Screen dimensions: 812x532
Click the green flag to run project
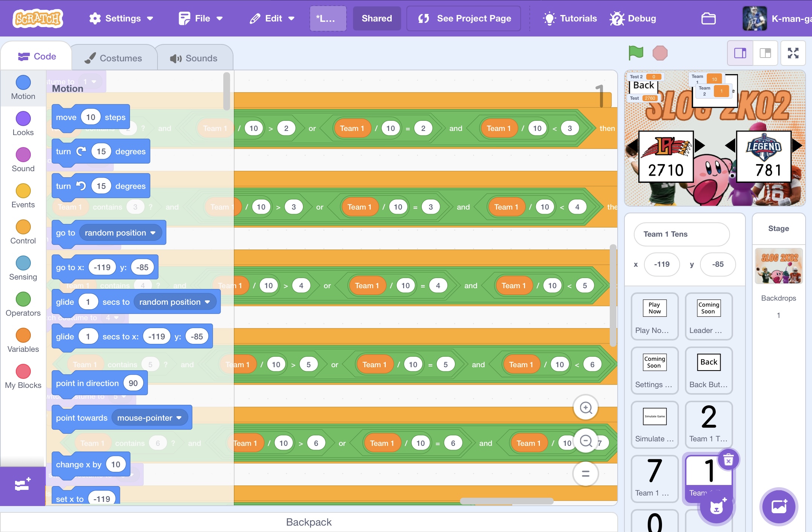point(636,53)
